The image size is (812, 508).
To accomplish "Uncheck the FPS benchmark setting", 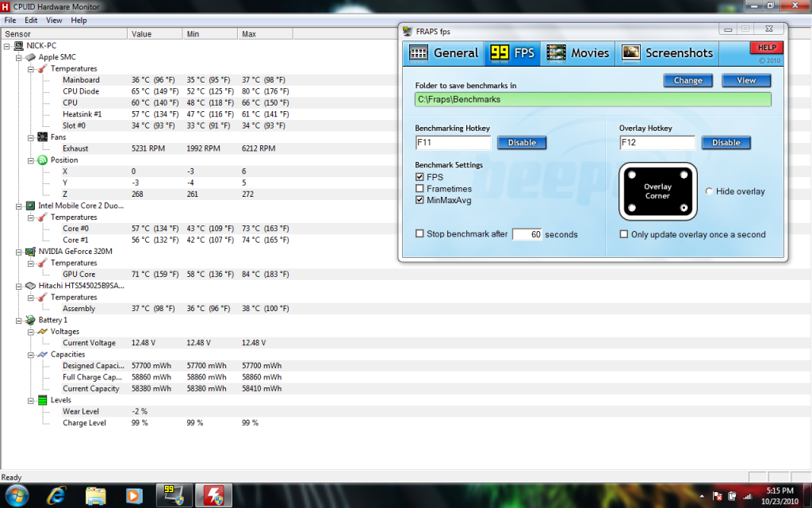I will pos(419,177).
